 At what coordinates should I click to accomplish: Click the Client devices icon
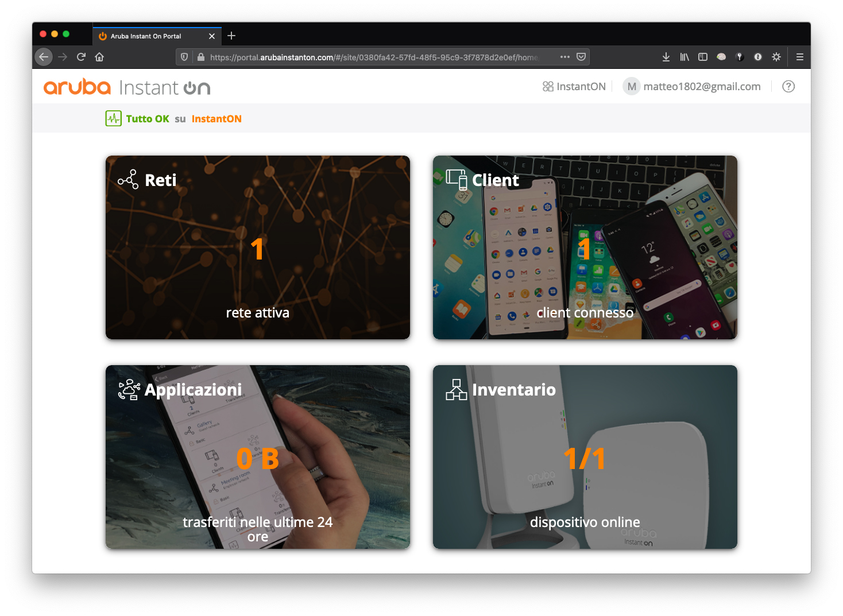click(x=457, y=180)
